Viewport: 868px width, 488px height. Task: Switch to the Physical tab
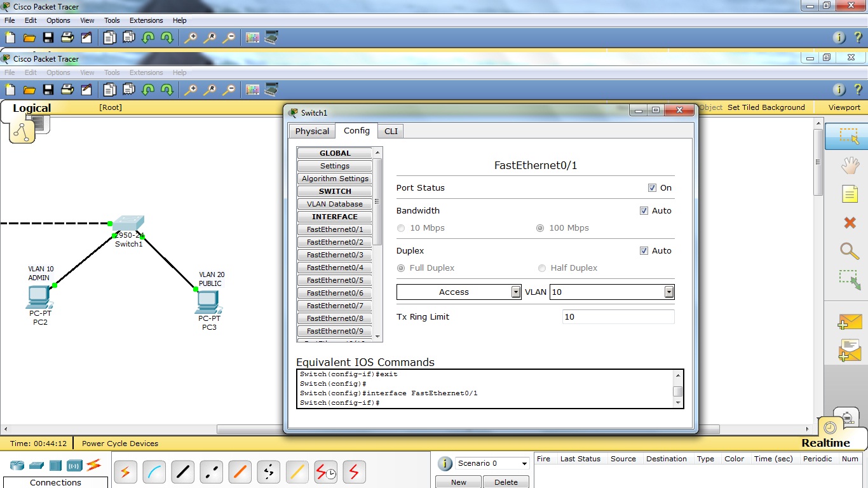tap(312, 131)
